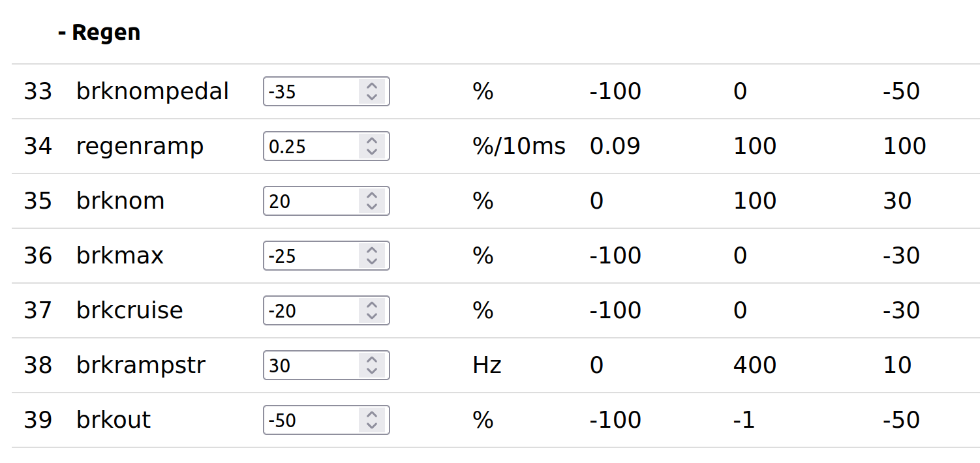The height and width of the screenshot is (463, 980).
Task: Decrease brknom value with down arrow
Action: (x=372, y=206)
